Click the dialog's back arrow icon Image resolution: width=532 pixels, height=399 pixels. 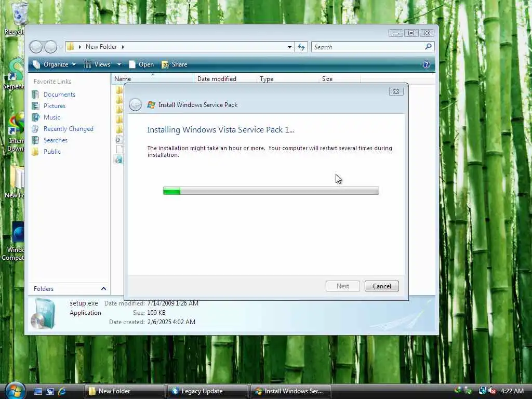136,104
